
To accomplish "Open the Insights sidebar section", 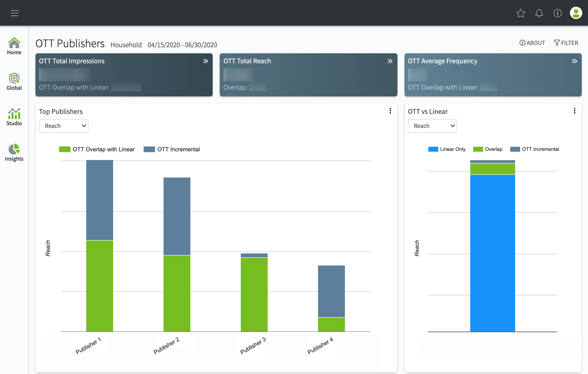I will click(x=14, y=153).
